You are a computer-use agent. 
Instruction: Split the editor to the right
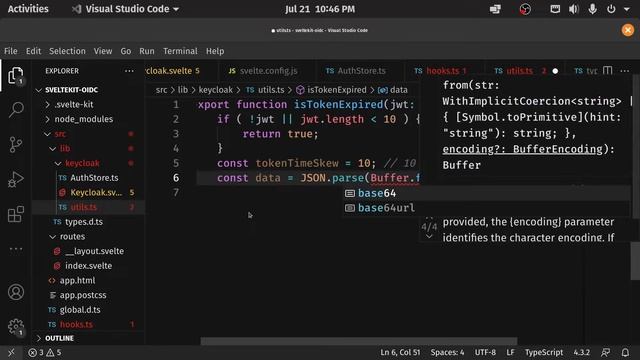click(x=608, y=71)
